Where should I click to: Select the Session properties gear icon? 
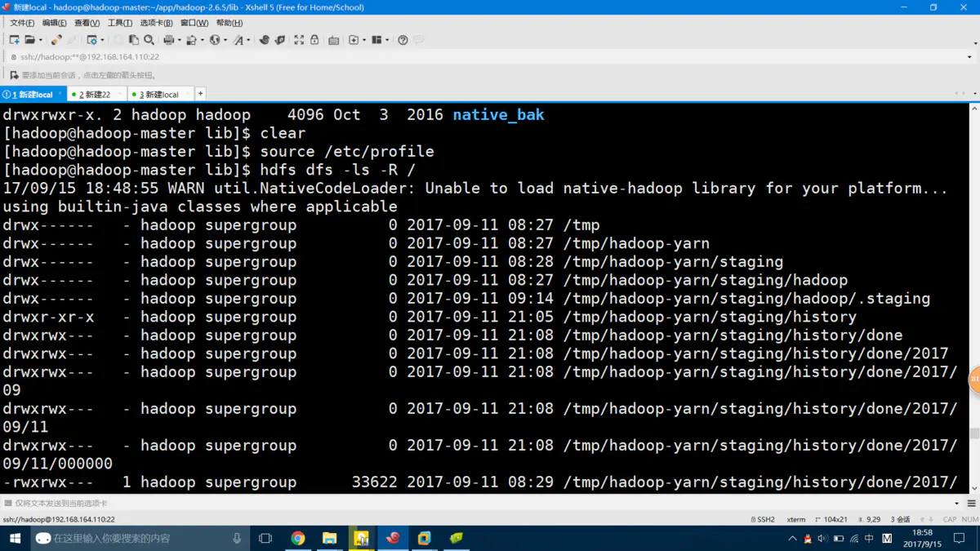pyautogui.click(x=92, y=39)
